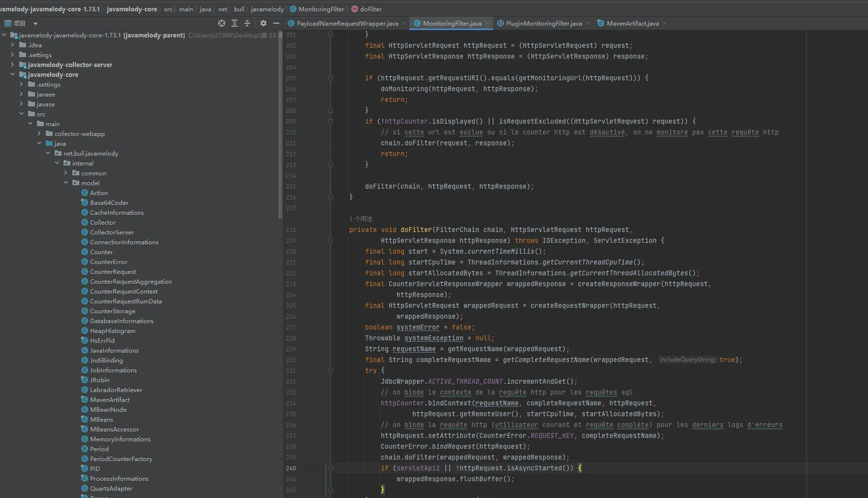This screenshot has width=868, height=498.
Task: Toggle fold marker at line 231 try block
Action: click(x=331, y=371)
